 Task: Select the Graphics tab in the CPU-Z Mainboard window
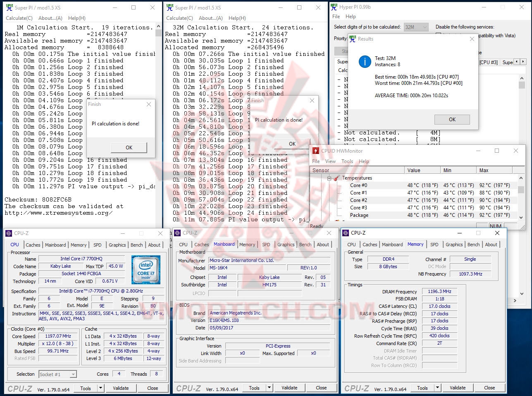(x=286, y=245)
